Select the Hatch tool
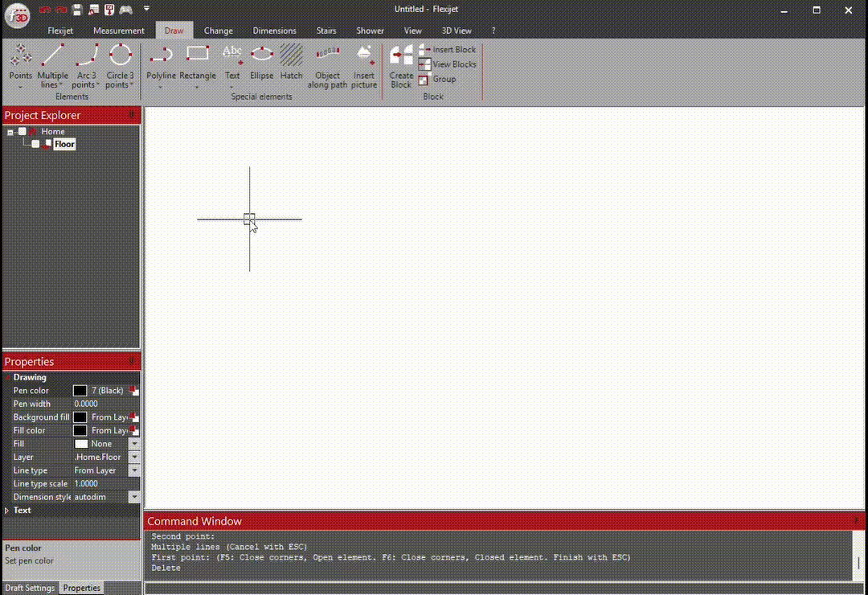 click(291, 62)
